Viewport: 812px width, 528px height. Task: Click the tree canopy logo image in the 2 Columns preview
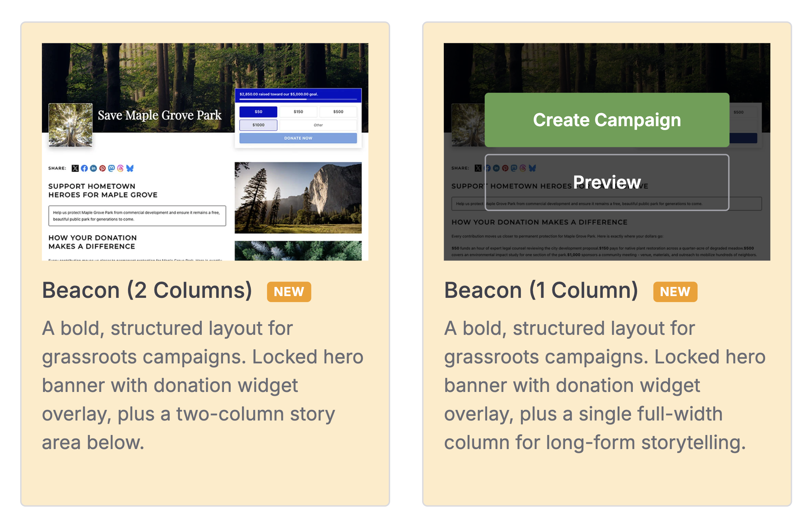[x=71, y=125]
